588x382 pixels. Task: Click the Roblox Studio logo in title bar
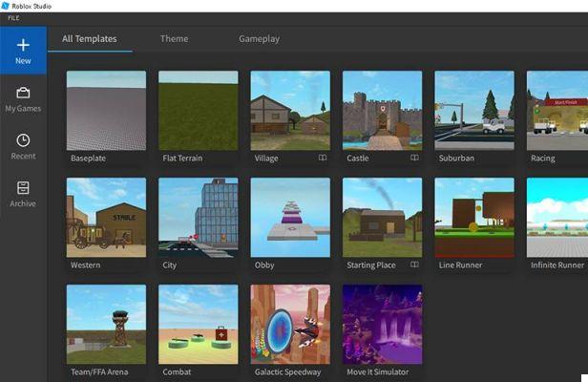click(6, 6)
